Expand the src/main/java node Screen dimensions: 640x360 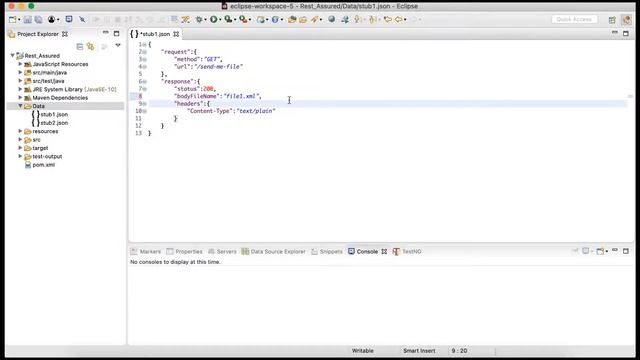pos(20,72)
